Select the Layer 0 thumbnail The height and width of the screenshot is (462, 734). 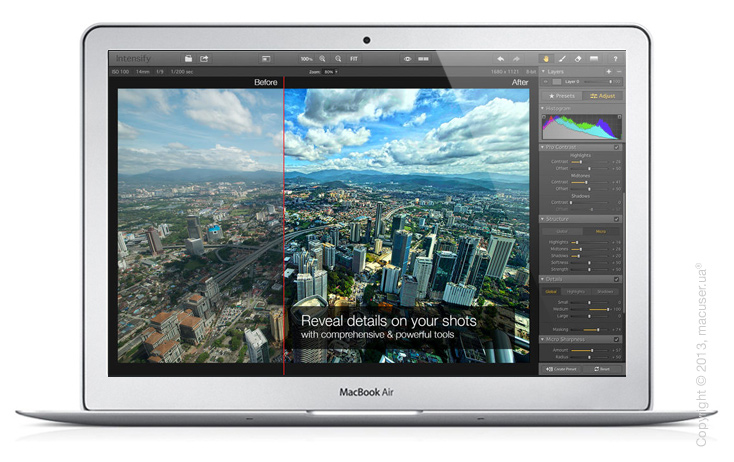point(557,81)
